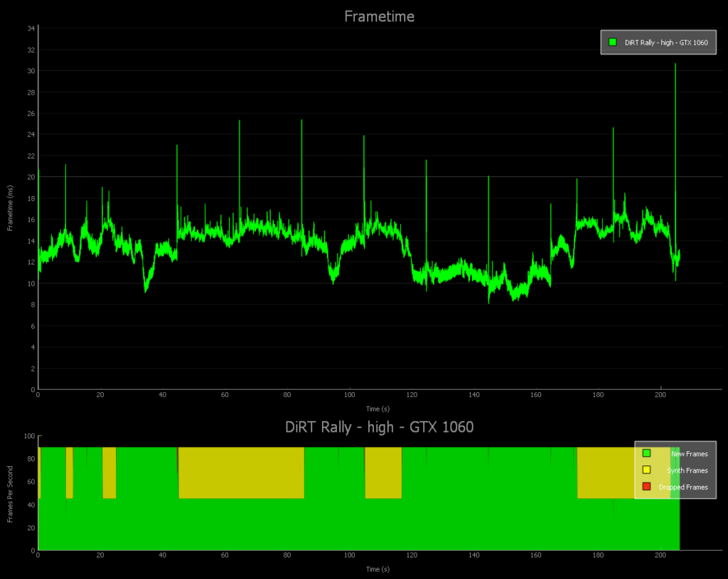Viewport: 728px width, 579px height.
Task: Click the 100 tick on the Frametime chart's time axis
Action: (x=349, y=395)
